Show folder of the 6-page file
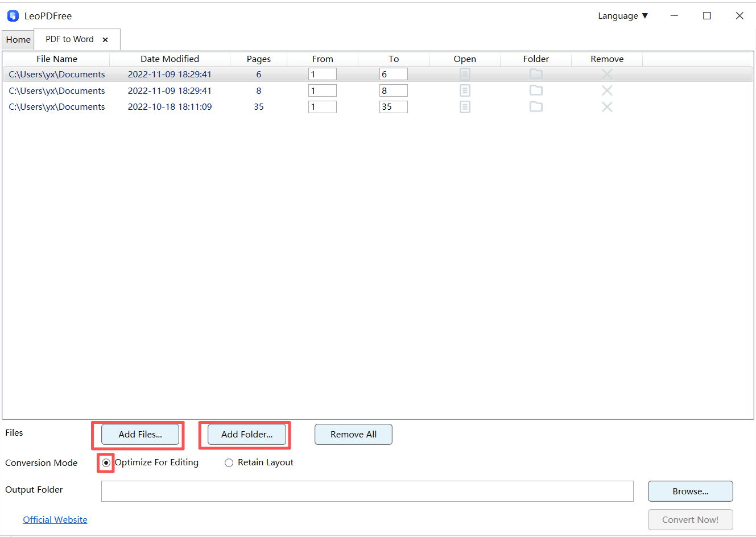Viewport: 756px width, 537px height. [x=536, y=74]
